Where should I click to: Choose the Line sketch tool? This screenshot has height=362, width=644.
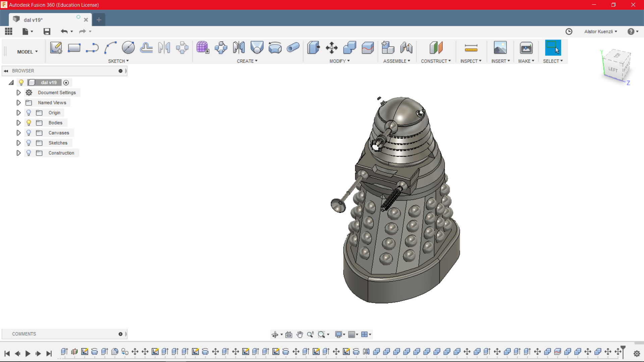92,48
